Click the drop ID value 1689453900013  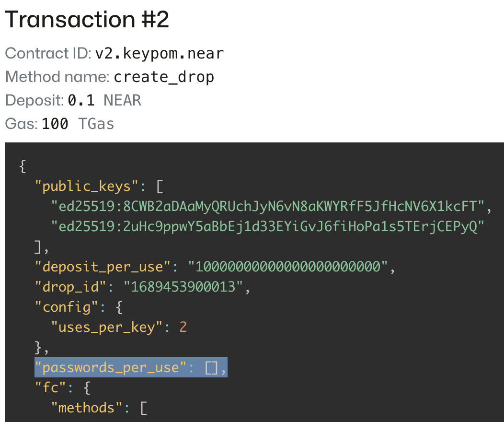pos(184,287)
